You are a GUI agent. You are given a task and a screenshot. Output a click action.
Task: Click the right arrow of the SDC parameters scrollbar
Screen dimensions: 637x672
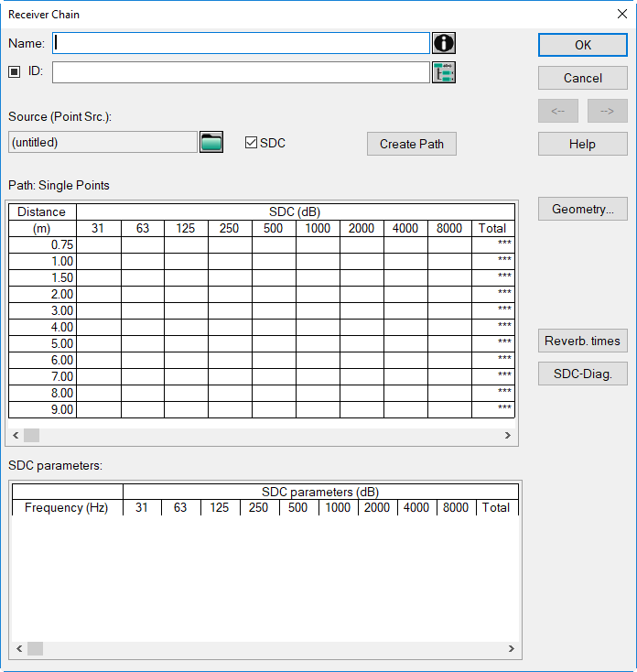[x=511, y=648]
